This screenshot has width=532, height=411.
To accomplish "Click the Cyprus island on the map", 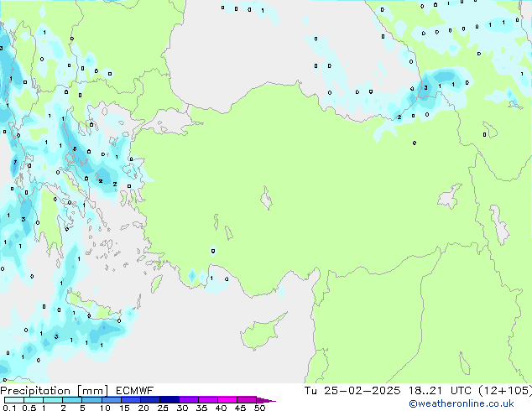I will [261, 333].
